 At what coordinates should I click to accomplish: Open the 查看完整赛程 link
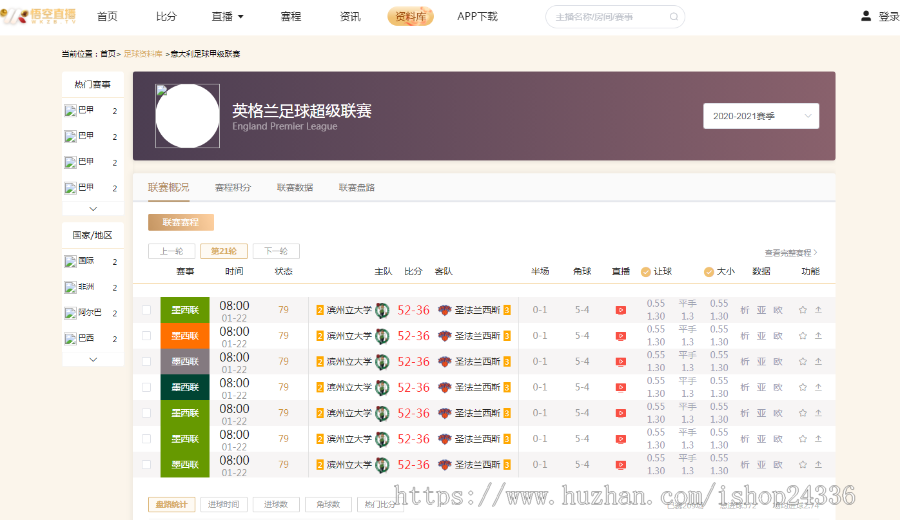791,253
